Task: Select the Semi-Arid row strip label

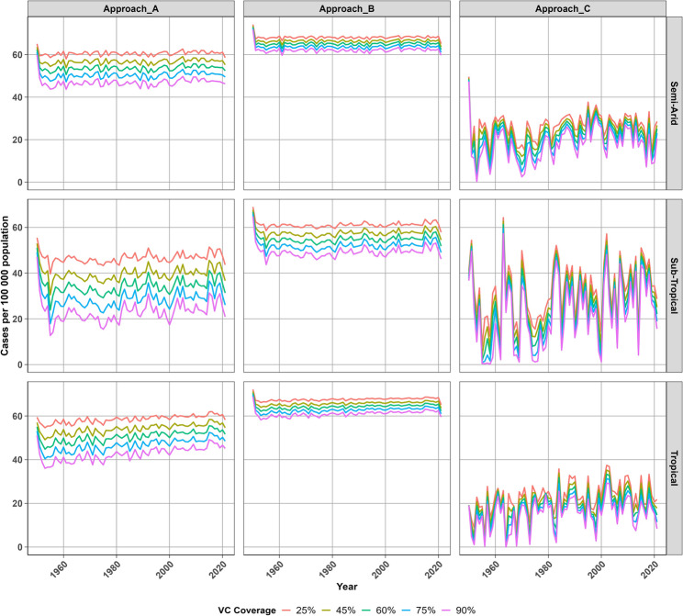Action: coord(674,103)
